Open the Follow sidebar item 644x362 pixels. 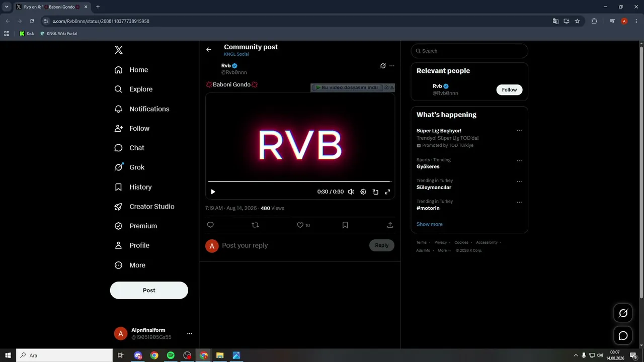coord(132,128)
